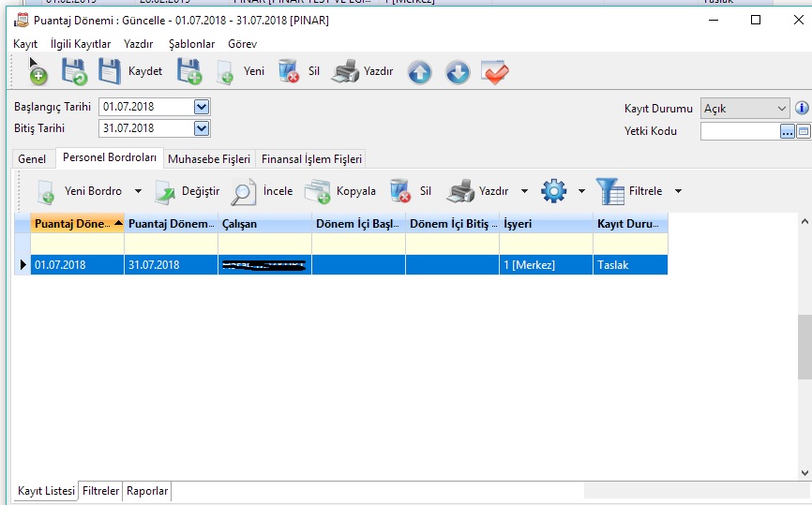Click the down arrow next record icon
The height and width of the screenshot is (505, 812).
(x=457, y=72)
